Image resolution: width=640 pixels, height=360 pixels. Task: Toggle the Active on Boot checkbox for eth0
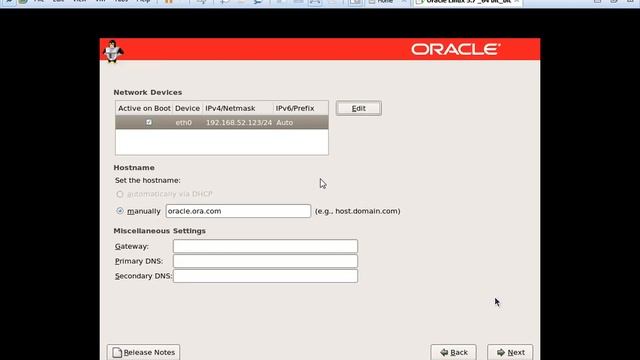point(149,122)
